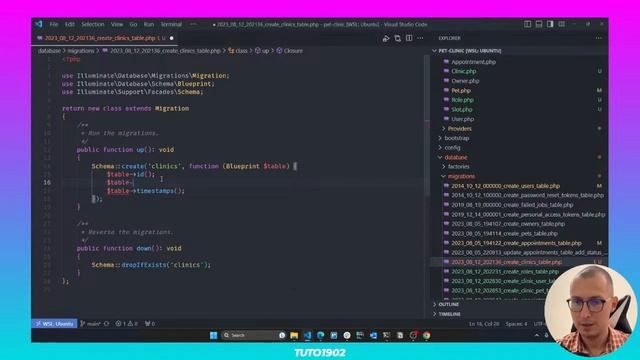The width and height of the screenshot is (640, 360).
Task: Click the VS Code logo icon
Action: coord(39,24)
